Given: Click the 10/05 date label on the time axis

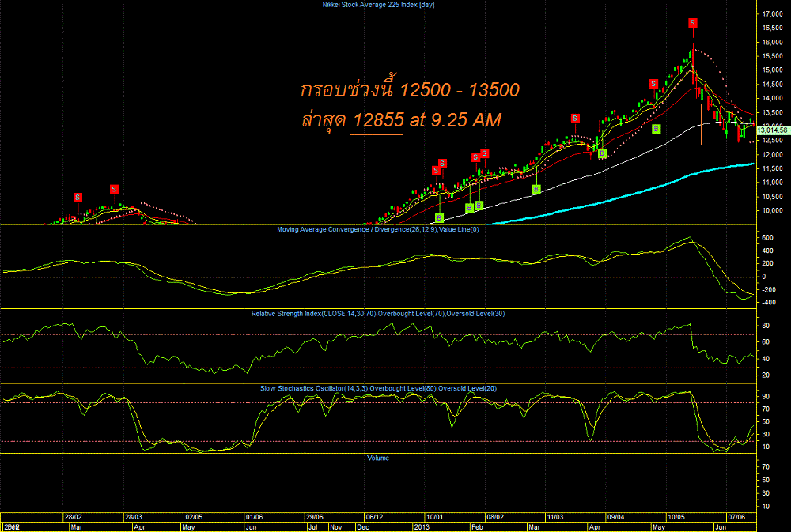Looking at the screenshot, I should tap(676, 517).
